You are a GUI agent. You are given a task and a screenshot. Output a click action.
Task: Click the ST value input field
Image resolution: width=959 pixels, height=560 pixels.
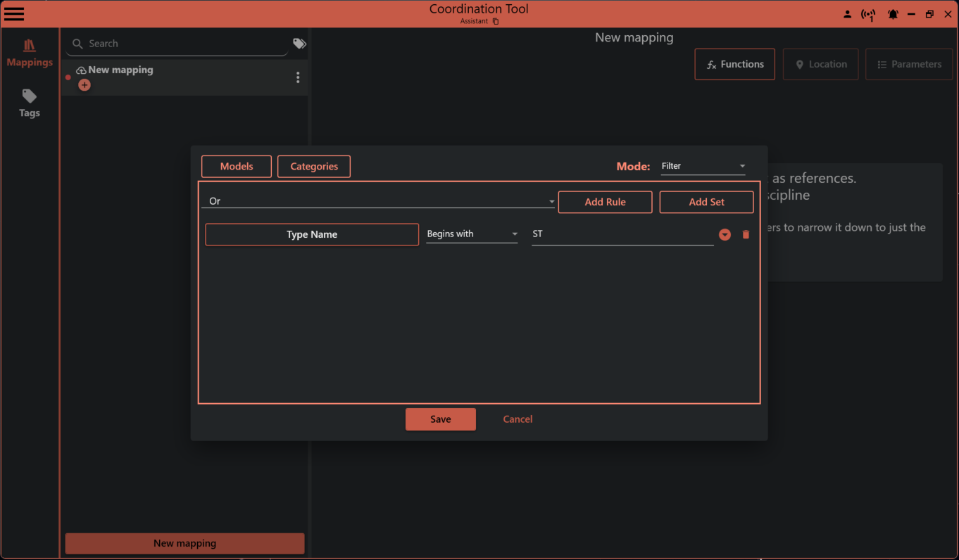pos(622,234)
